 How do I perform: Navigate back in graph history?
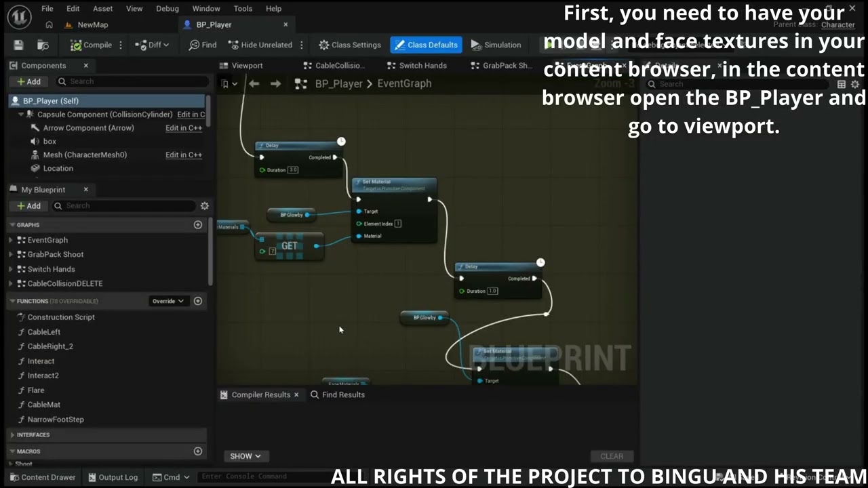coord(254,84)
